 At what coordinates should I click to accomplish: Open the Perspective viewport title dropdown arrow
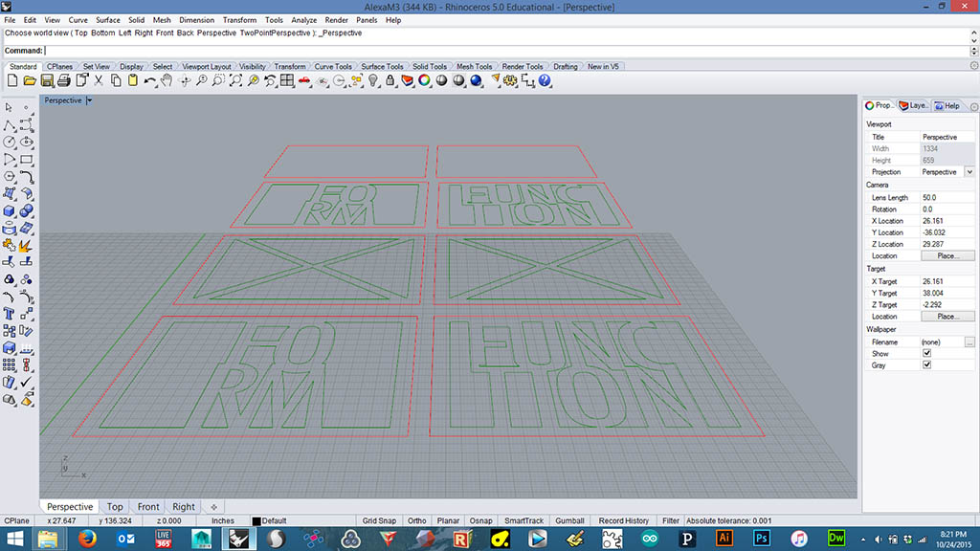point(89,100)
